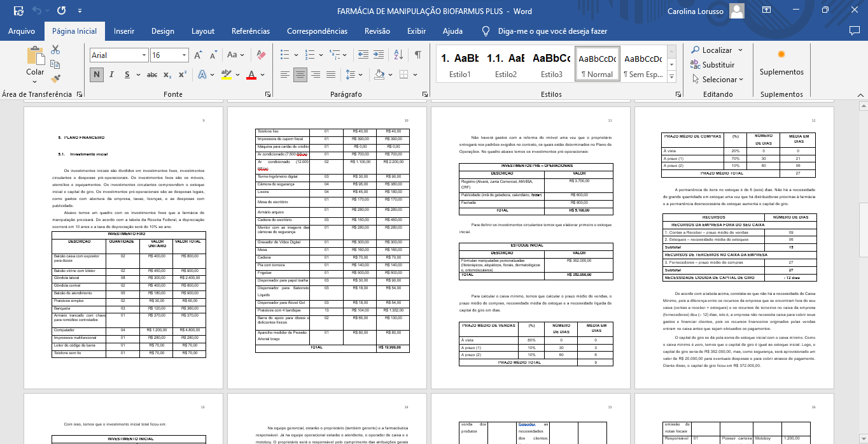Toggle superscript formatting
This screenshot has width=868, height=444.
(183, 75)
